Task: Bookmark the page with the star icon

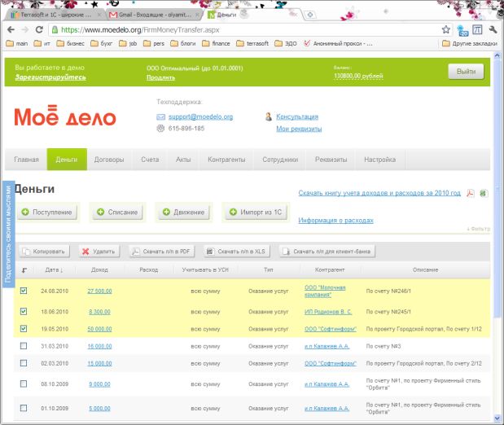Action: pos(446,29)
